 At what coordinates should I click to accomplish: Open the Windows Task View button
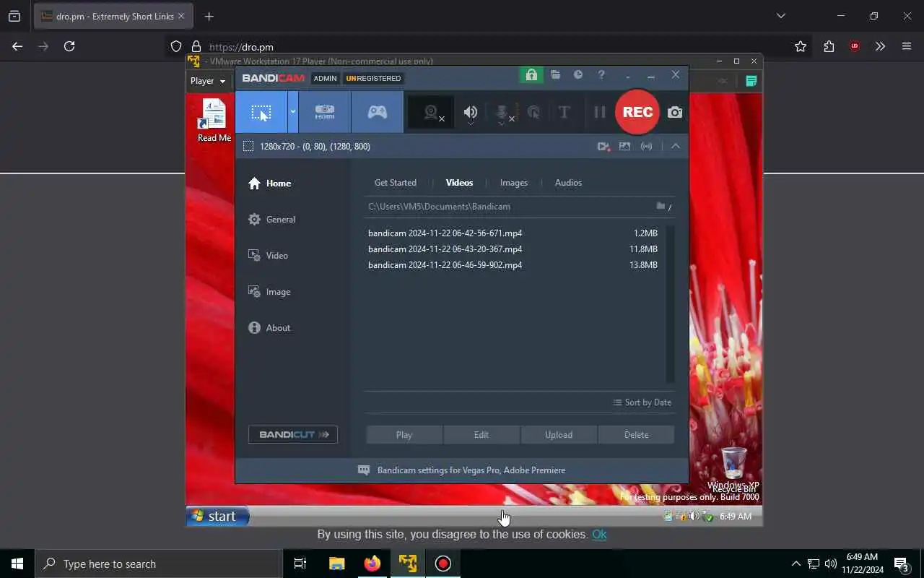pyautogui.click(x=300, y=564)
